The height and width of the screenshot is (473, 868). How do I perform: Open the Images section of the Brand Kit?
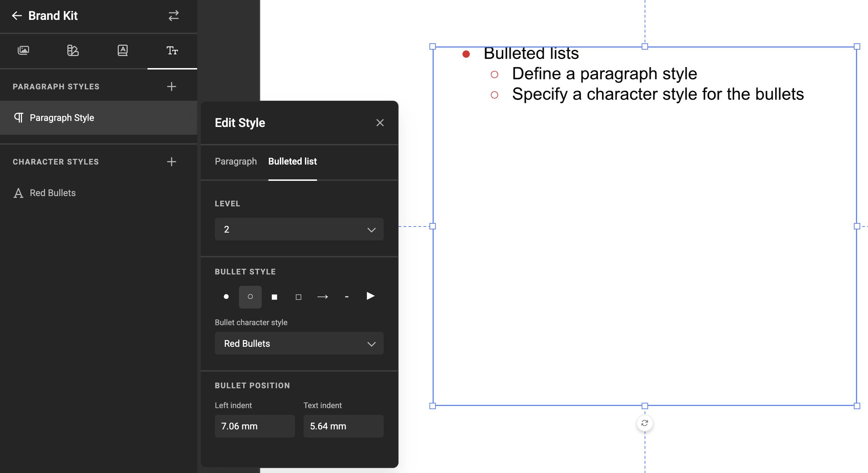23,51
